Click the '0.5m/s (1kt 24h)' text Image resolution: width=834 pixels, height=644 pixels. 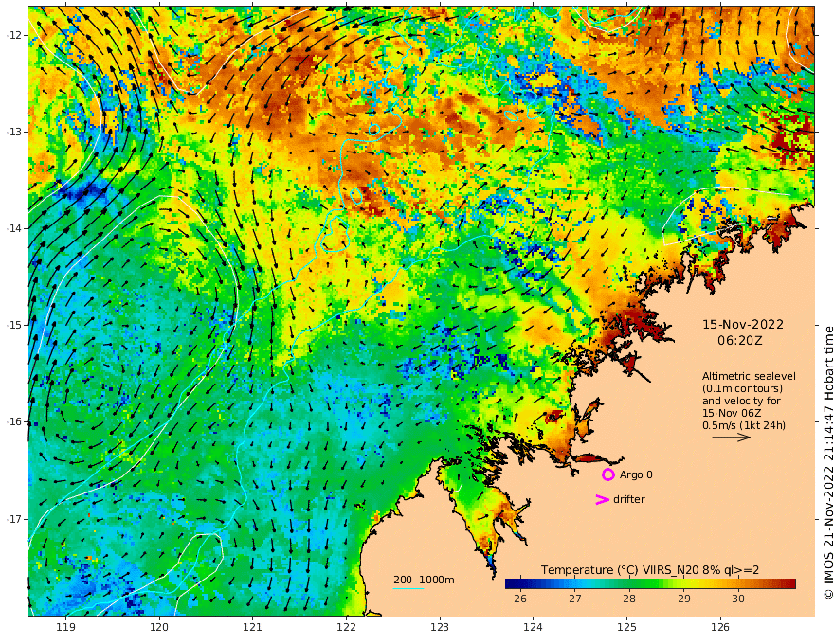pyautogui.click(x=744, y=425)
